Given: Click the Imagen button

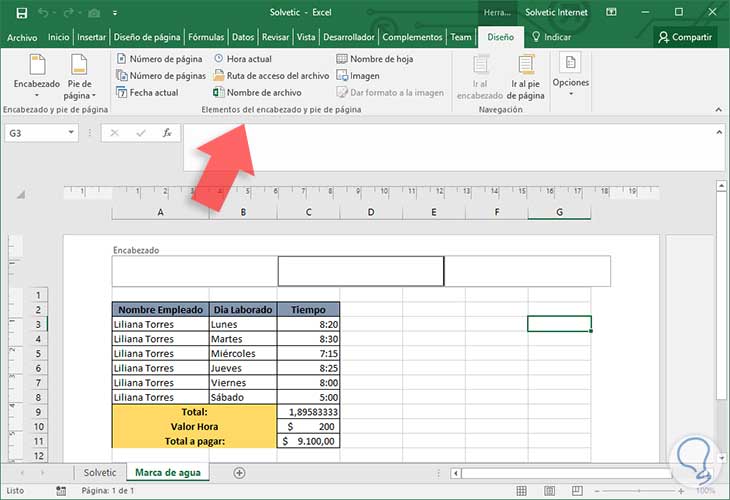Looking at the screenshot, I should coord(358,75).
